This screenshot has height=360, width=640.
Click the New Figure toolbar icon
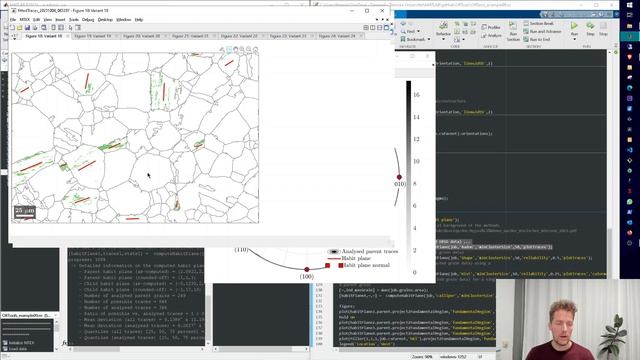tap(12, 28)
